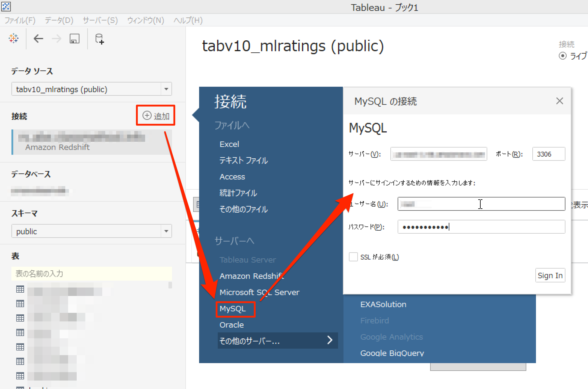Click the 追加 plus icon to add a connection
Image resolution: width=588 pixels, height=389 pixels.
pyautogui.click(x=146, y=115)
